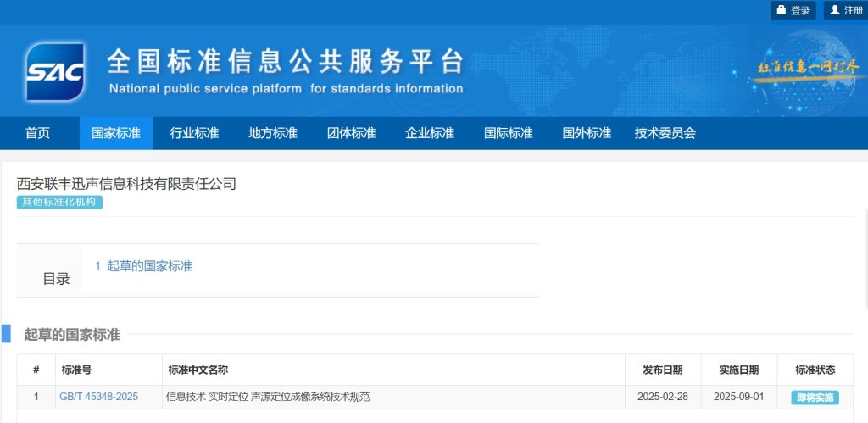
Task: Open the 地方标准 menu item
Action: point(273,133)
